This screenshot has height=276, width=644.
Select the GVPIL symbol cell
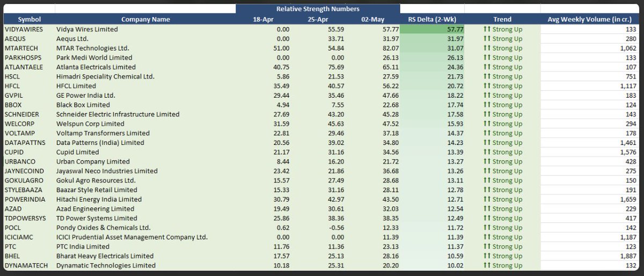click(x=13, y=95)
